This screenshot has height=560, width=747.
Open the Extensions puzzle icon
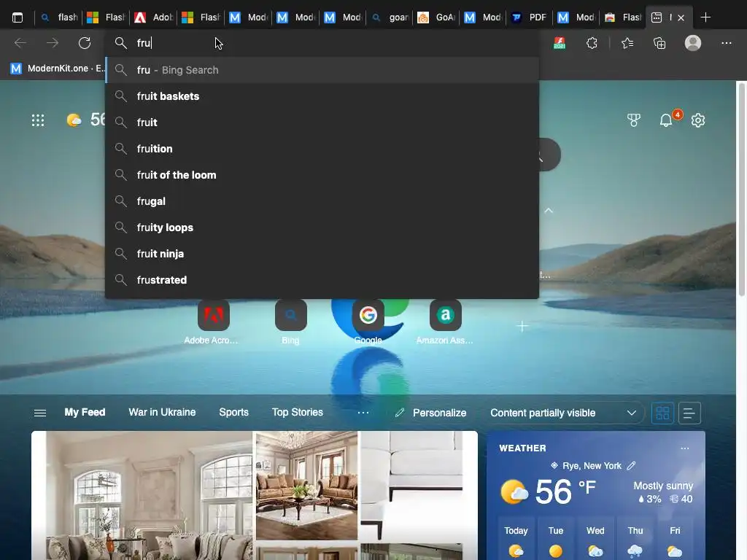coord(592,43)
